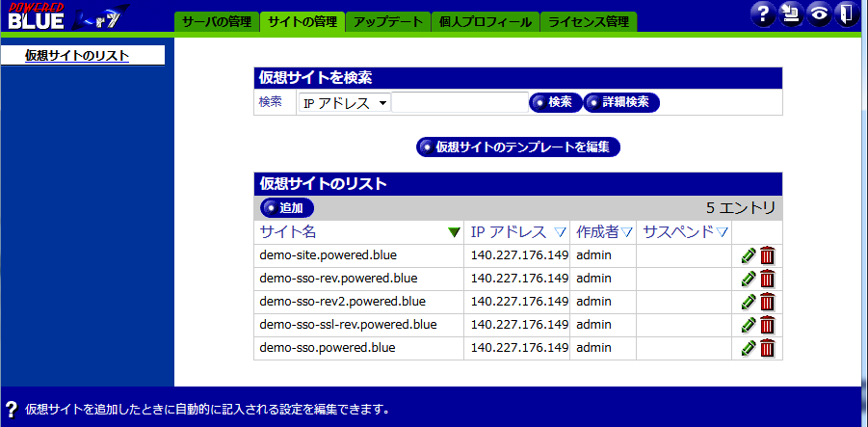Delete demo-sso-rev2.powered.blue with trash icon
The height and width of the screenshot is (427, 868).
point(767,302)
